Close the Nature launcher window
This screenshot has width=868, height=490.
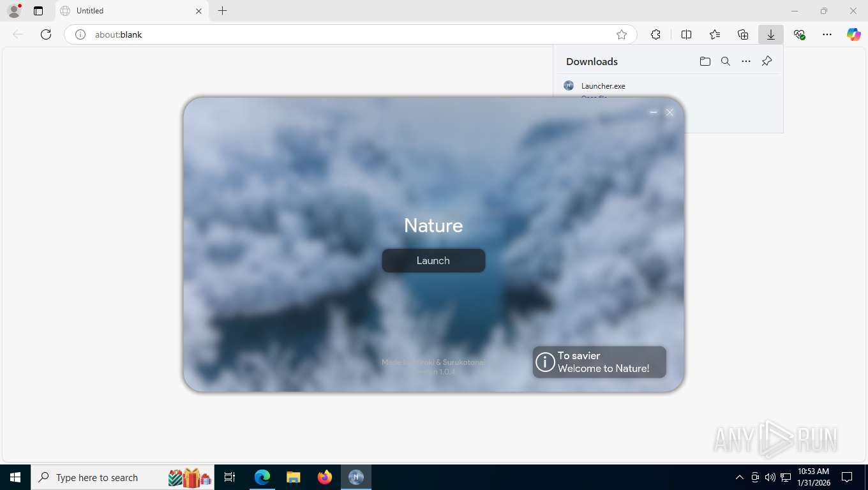click(x=670, y=112)
